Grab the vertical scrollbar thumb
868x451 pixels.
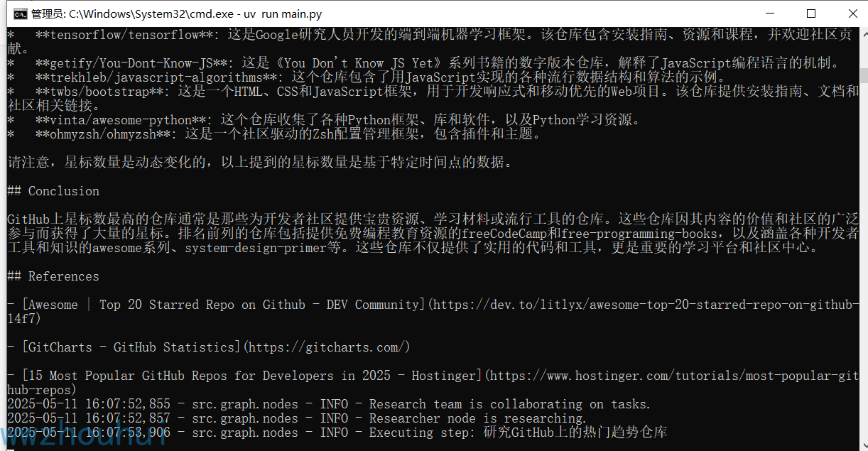863,75
